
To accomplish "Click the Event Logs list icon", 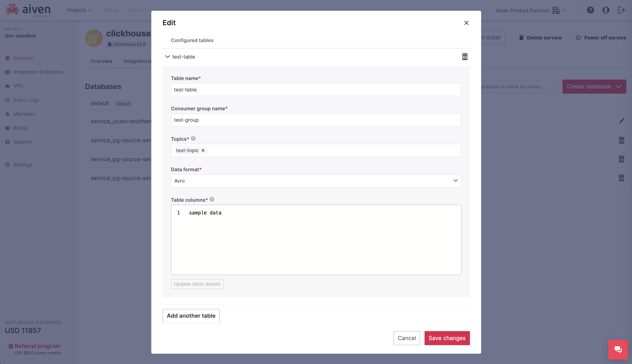I will [x=7, y=100].
